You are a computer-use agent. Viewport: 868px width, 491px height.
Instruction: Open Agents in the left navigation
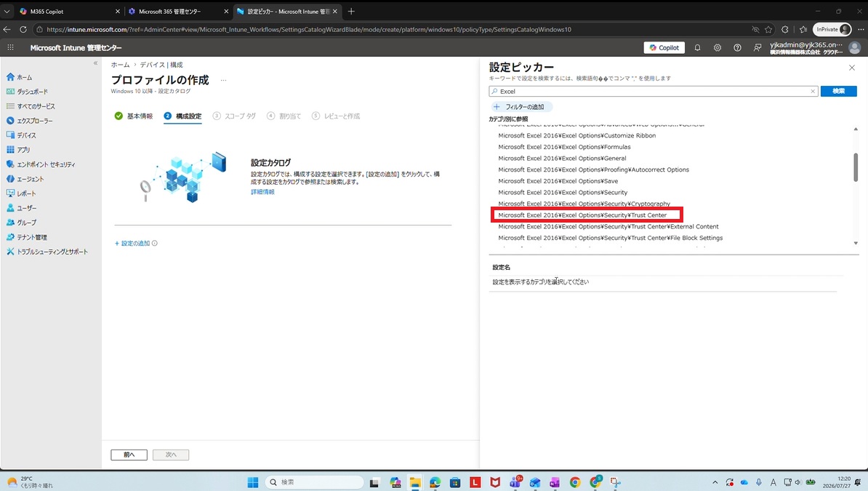pyautogui.click(x=25, y=179)
